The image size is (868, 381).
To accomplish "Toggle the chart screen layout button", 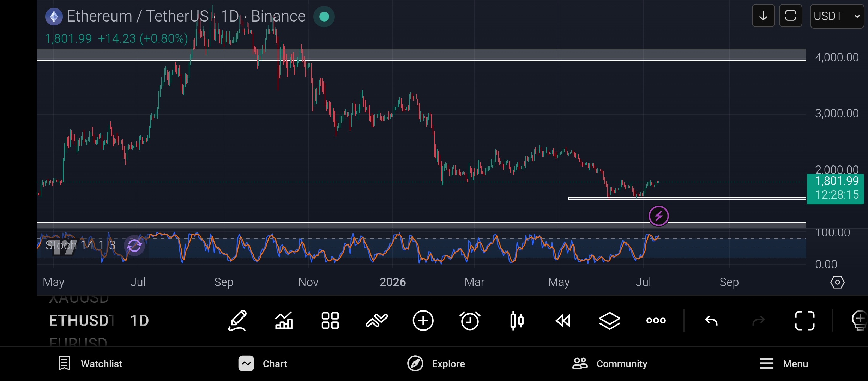I will [790, 16].
